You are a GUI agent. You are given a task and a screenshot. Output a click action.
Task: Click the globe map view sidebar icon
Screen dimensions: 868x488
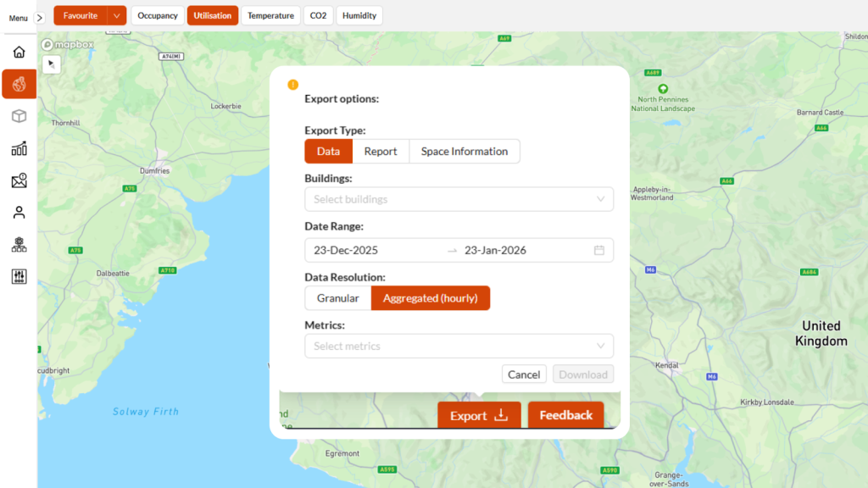19,84
